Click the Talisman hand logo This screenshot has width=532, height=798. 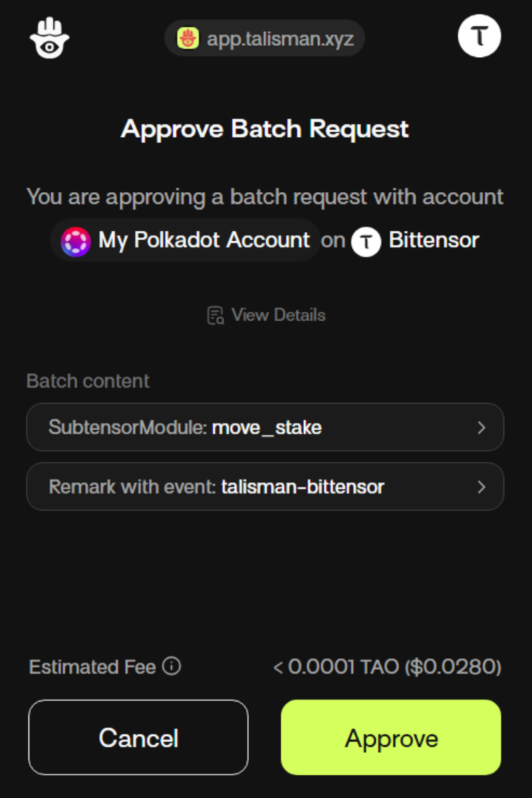pyautogui.click(x=50, y=37)
